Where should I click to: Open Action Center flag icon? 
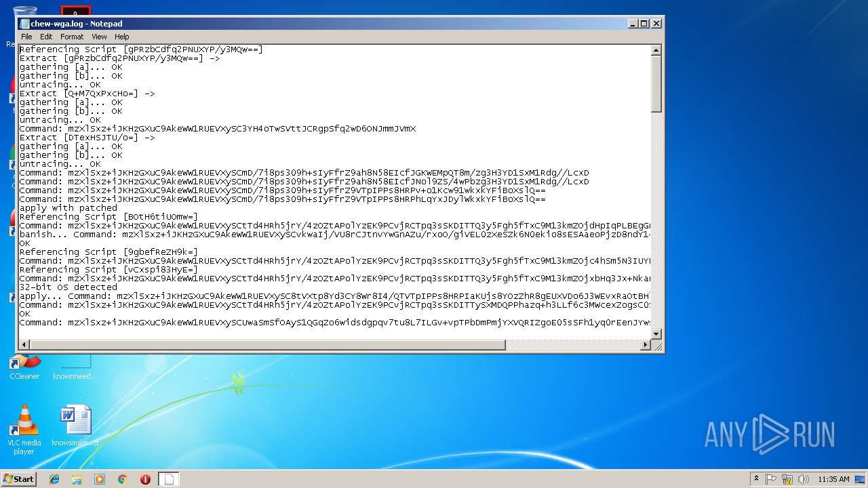[771, 479]
